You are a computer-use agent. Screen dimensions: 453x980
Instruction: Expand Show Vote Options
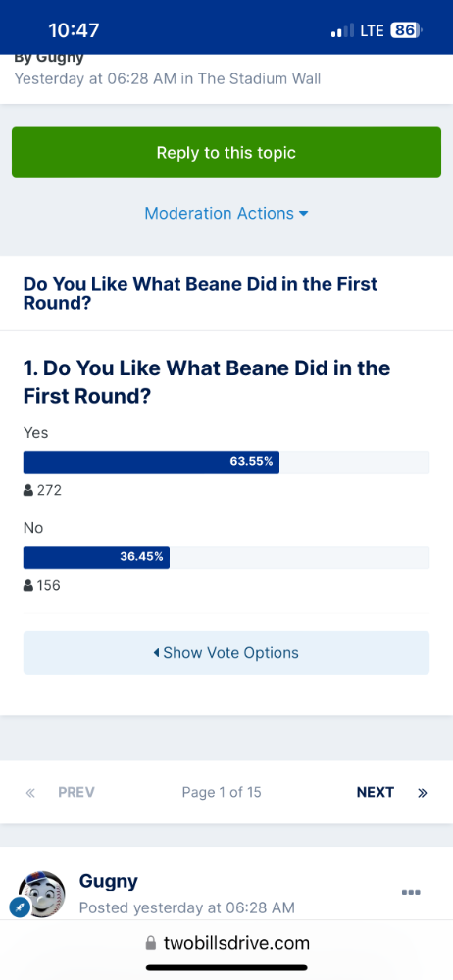pyautogui.click(x=226, y=653)
